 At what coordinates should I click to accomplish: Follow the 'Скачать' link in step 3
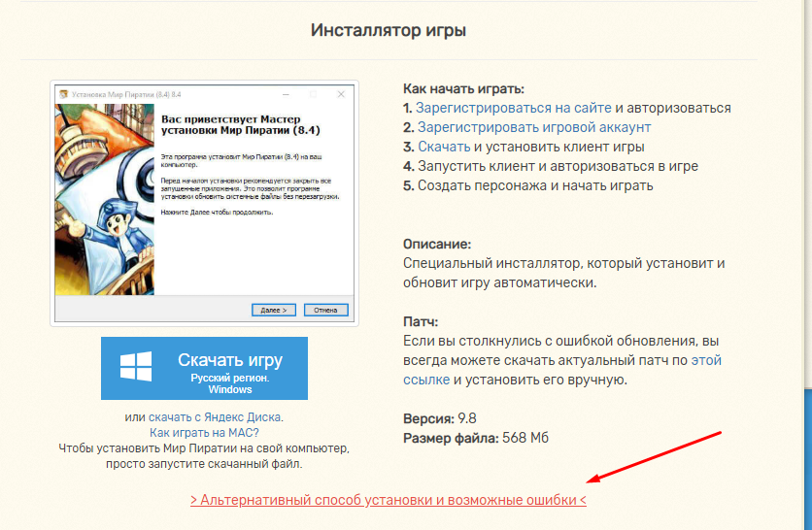(x=444, y=147)
